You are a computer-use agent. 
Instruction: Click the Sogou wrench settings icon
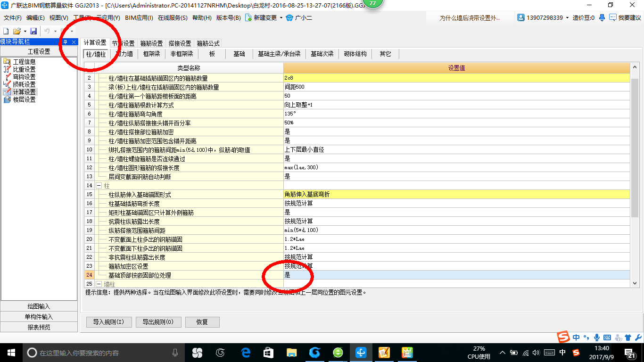637,337
